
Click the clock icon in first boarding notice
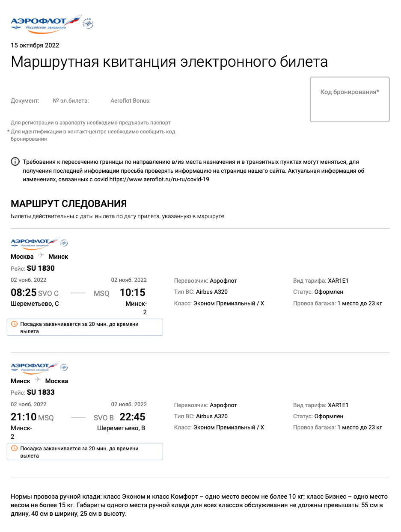click(14, 324)
